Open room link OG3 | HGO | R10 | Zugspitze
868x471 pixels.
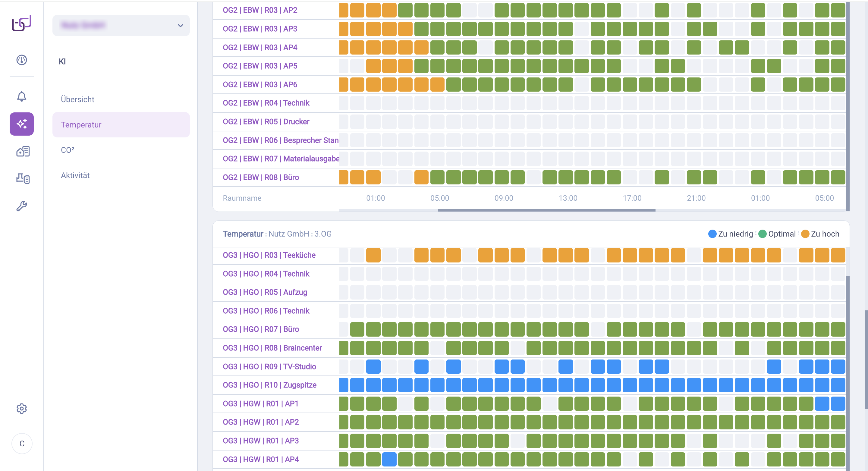tap(269, 385)
